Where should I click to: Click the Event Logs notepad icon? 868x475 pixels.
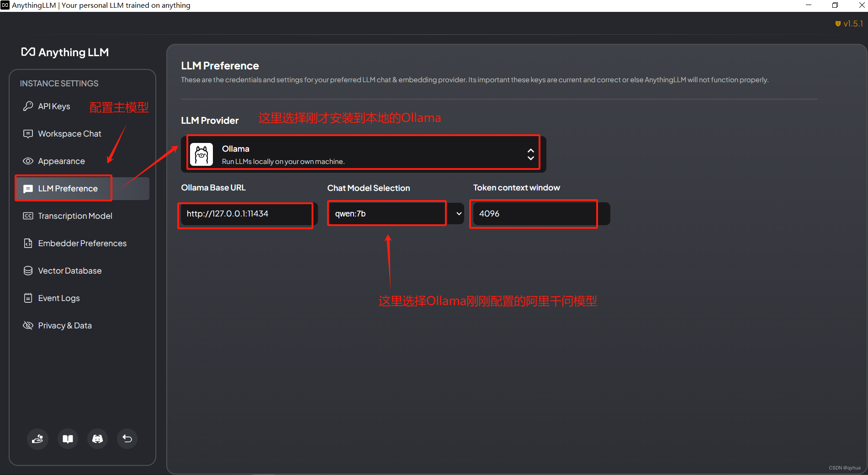pyautogui.click(x=28, y=298)
